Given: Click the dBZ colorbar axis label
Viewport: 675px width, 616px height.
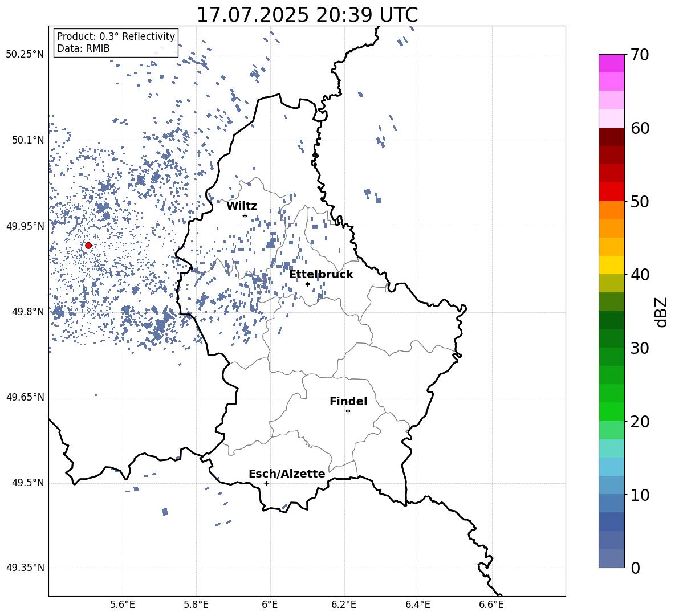Looking at the screenshot, I should 662,312.
